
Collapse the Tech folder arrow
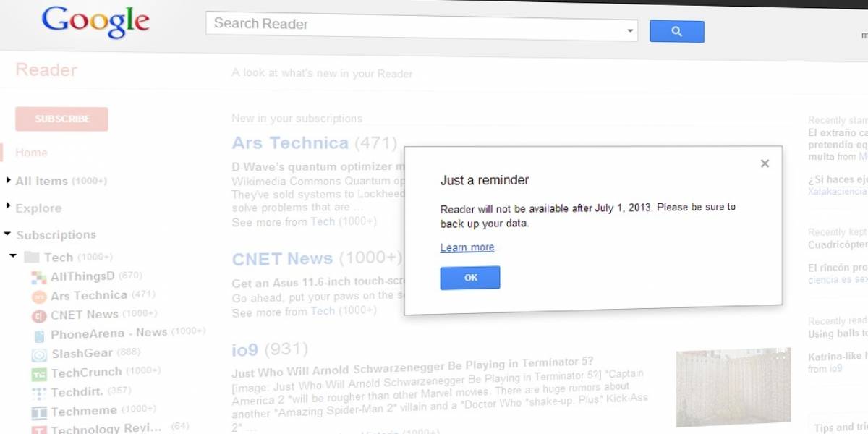pyautogui.click(x=12, y=256)
